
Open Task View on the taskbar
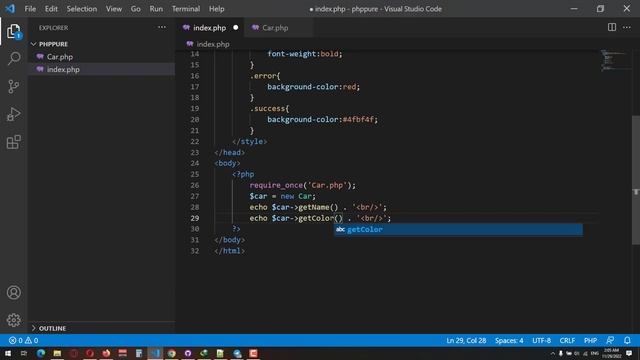pos(24,353)
